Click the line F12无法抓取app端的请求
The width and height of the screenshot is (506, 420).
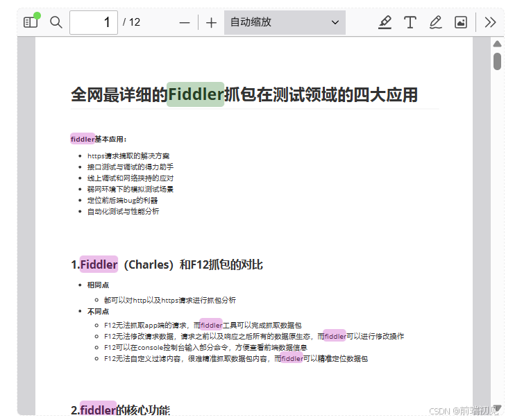click(203, 325)
